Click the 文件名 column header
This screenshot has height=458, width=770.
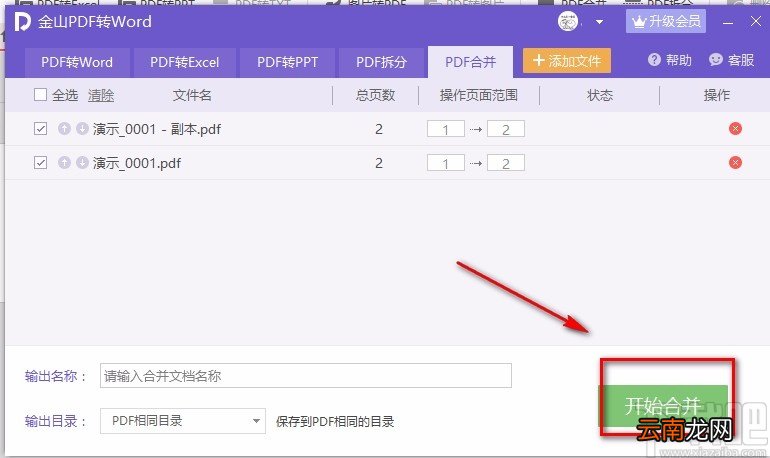click(192, 95)
